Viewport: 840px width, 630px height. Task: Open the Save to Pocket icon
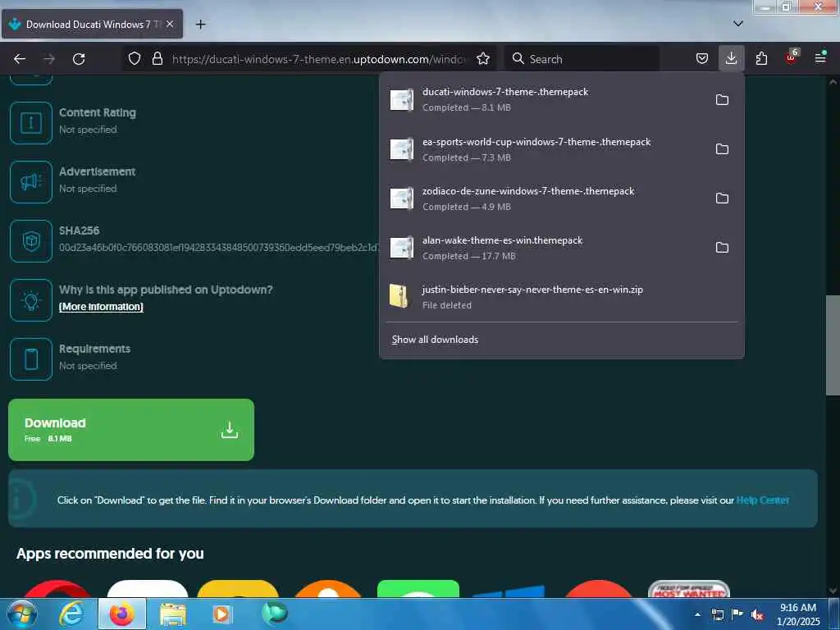tap(702, 58)
